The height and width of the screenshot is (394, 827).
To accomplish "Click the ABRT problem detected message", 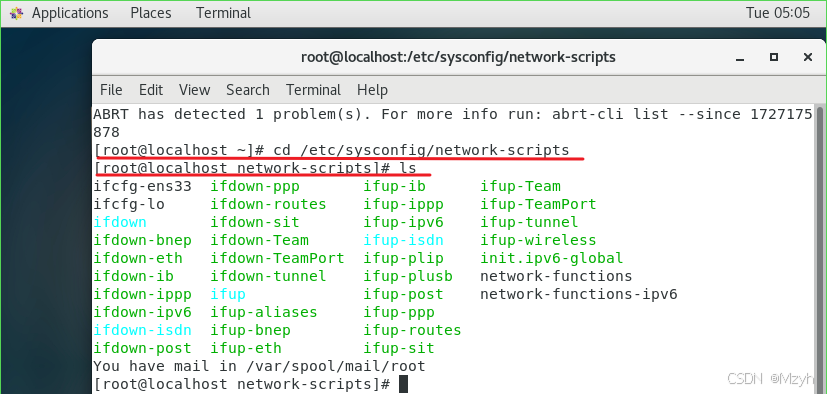I will click(453, 123).
